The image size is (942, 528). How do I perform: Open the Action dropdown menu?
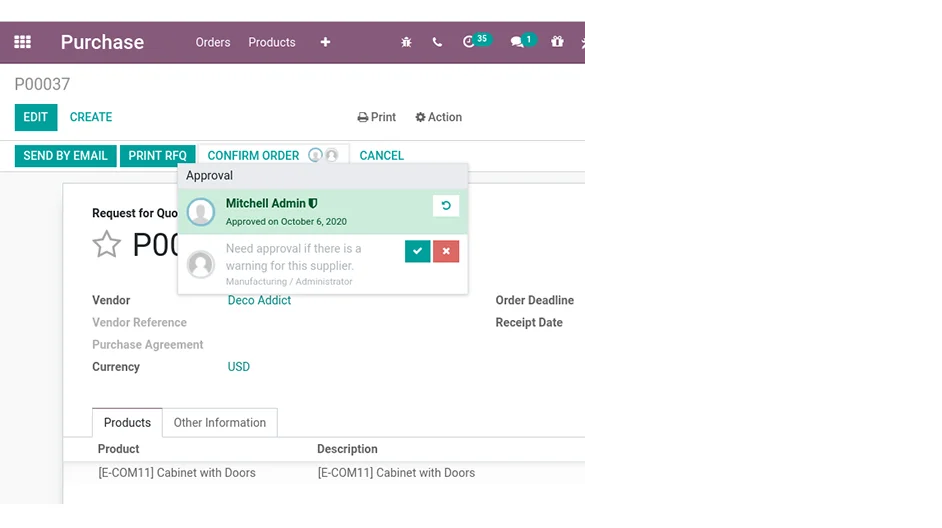pyautogui.click(x=438, y=117)
